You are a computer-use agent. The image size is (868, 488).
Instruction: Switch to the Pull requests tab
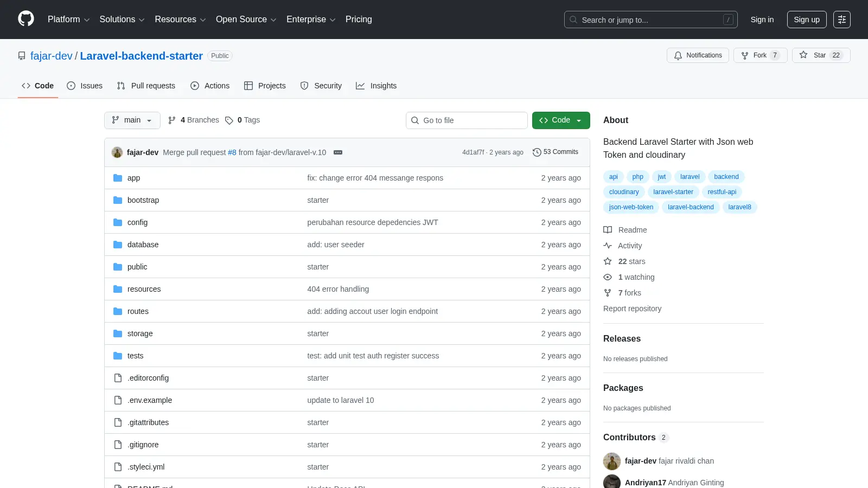pyautogui.click(x=146, y=86)
